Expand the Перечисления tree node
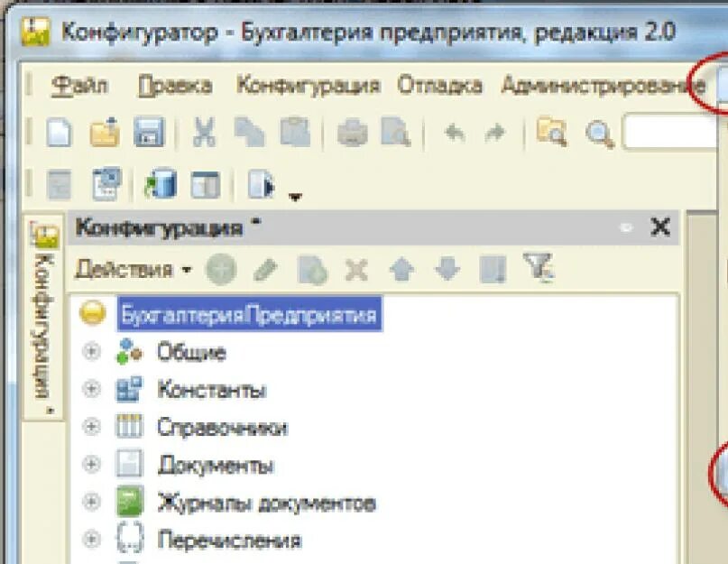 click(x=91, y=539)
